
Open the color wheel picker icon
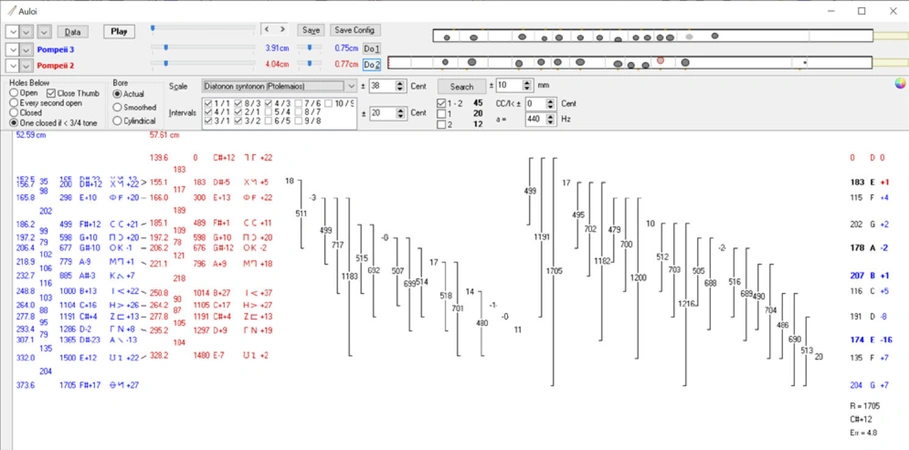click(900, 84)
